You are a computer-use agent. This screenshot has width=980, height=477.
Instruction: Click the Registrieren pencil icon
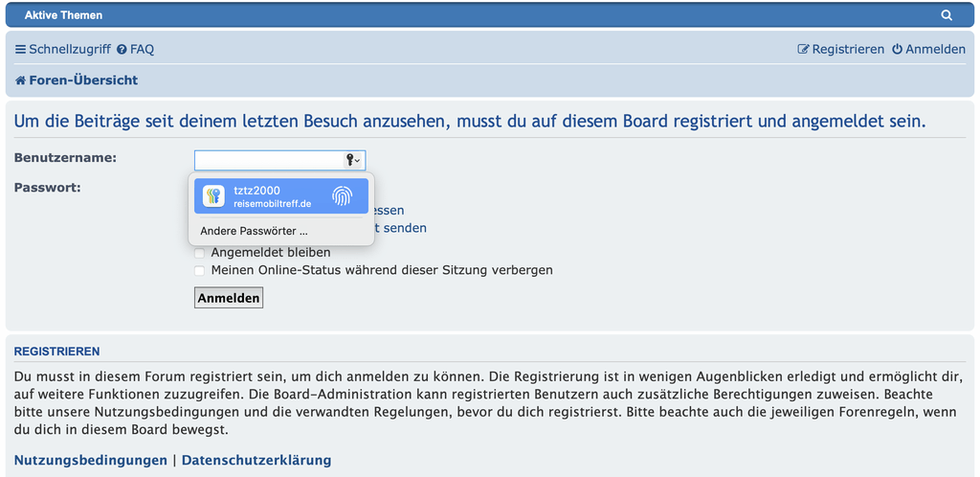[x=803, y=50]
